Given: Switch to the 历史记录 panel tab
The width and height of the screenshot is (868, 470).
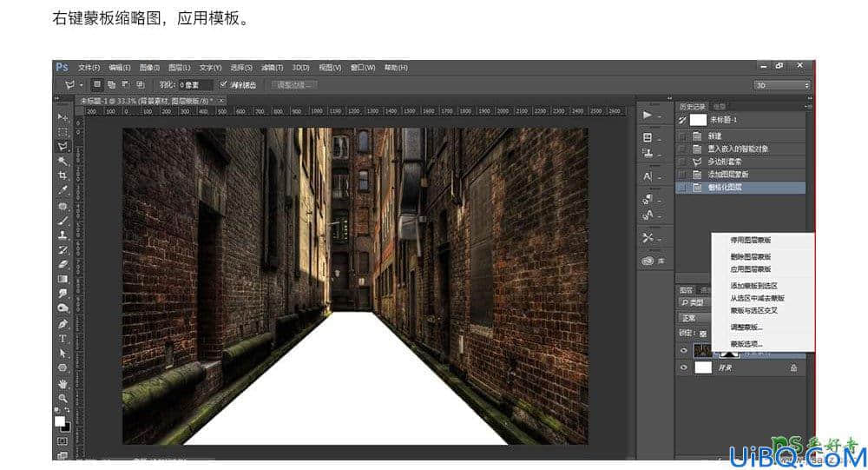Looking at the screenshot, I should pos(693,106).
